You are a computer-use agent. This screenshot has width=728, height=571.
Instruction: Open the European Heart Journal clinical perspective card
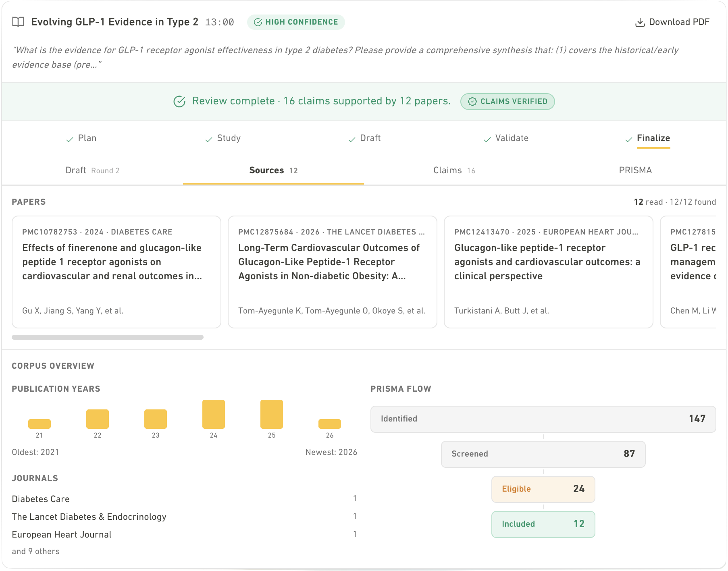point(549,272)
